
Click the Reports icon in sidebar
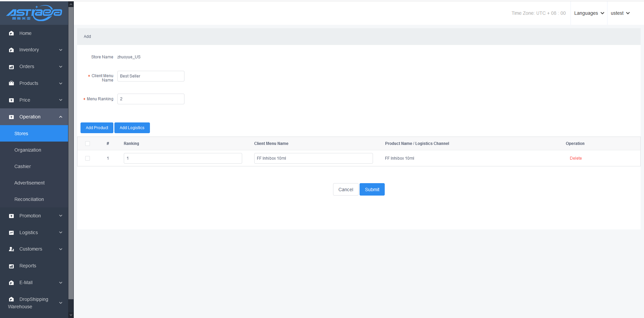(x=11, y=266)
